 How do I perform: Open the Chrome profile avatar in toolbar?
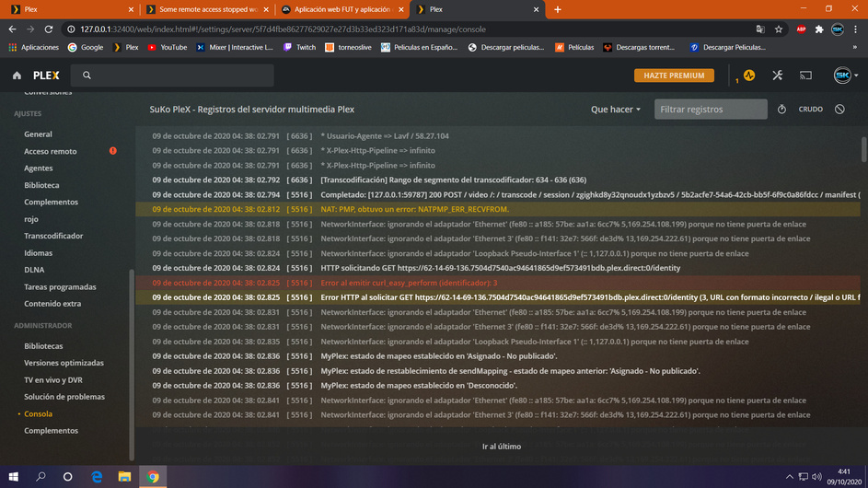pyautogui.click(x=838, y=29)
